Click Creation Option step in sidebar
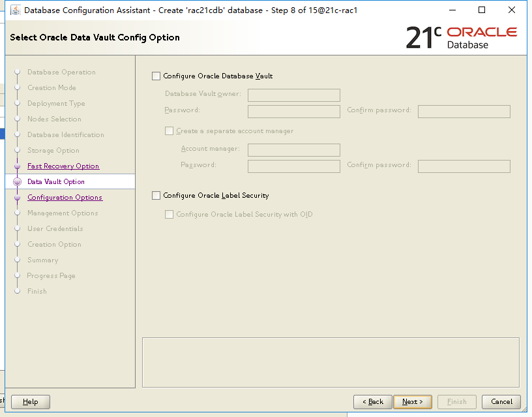The height and width of the screenshot is (417, 532). pos(54,245)
